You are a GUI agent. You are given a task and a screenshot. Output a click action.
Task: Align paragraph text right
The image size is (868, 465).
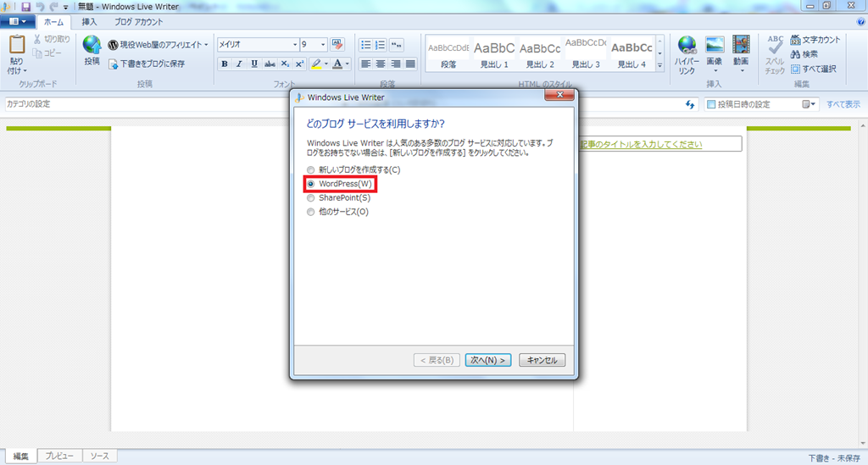396,64
